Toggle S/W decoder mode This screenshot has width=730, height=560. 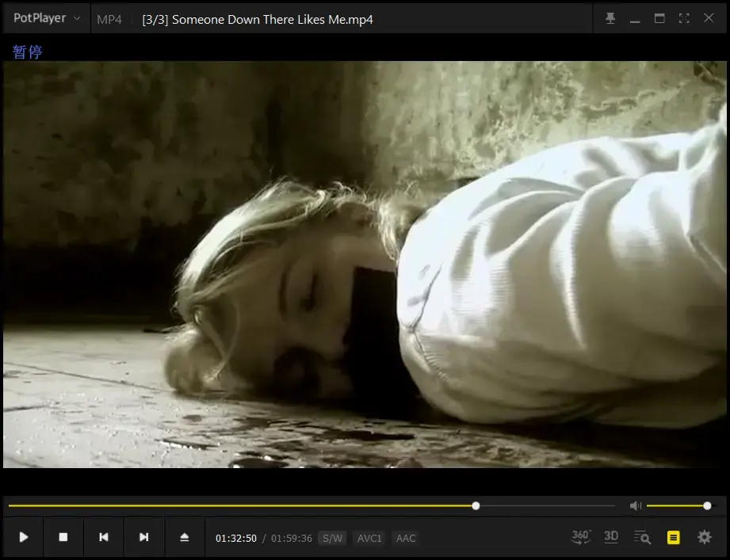pyautogui.click(x=332, y=538)
